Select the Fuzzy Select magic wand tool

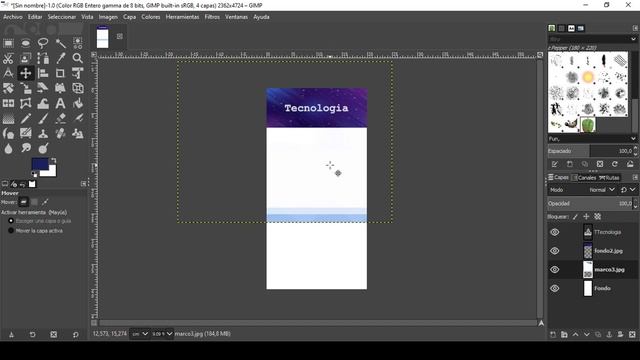pos(60,43)
